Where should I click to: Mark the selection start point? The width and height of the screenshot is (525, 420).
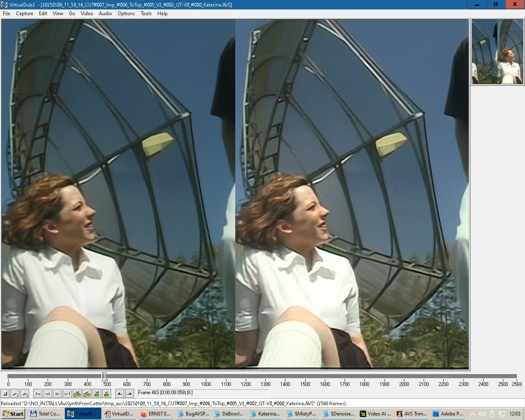coord(119,394)
